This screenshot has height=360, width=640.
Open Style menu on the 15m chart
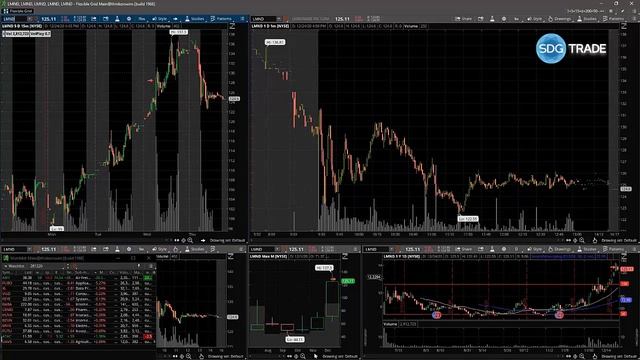pyautogui.click(x=160, y=19)
